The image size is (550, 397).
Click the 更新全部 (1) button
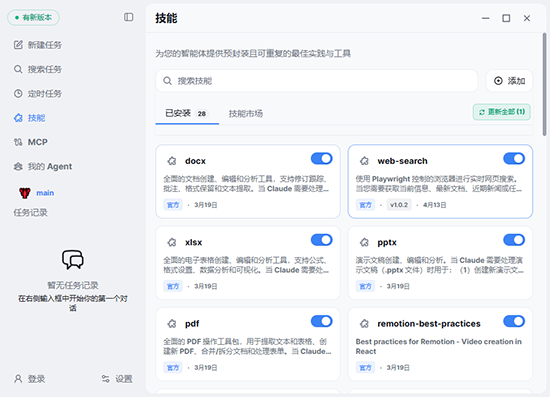coord(502,112)
